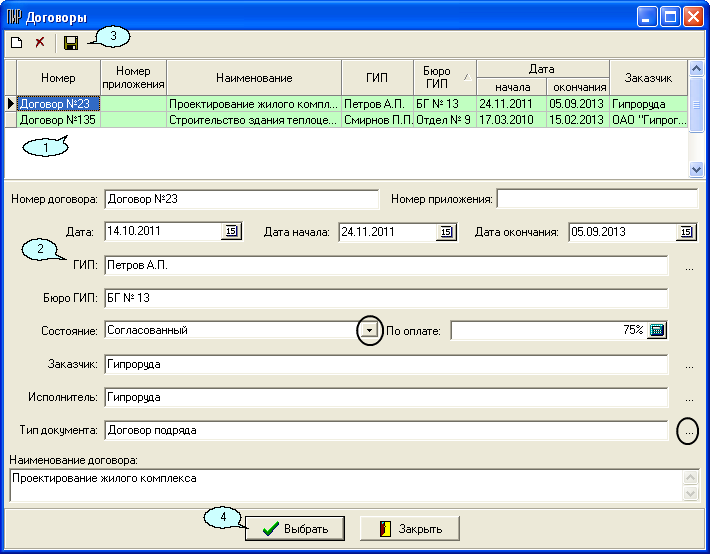Expand the Состояние dropdown list
The image size is (710, 554).
[x=370, y=330]
